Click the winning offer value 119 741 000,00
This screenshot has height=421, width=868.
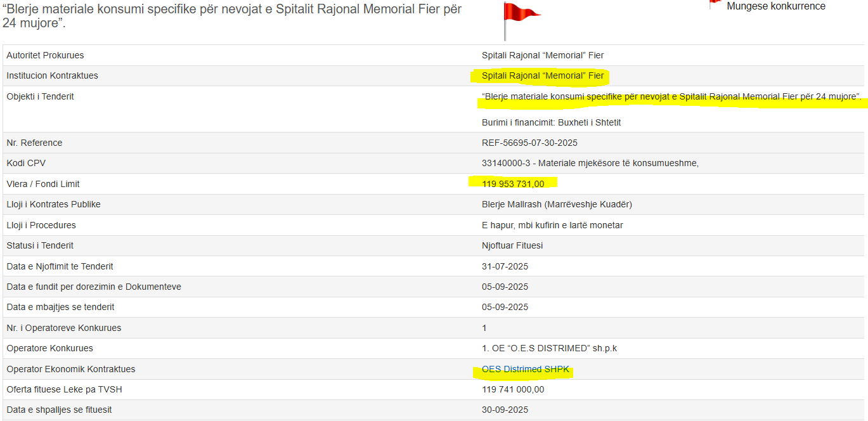click(513, 390)
